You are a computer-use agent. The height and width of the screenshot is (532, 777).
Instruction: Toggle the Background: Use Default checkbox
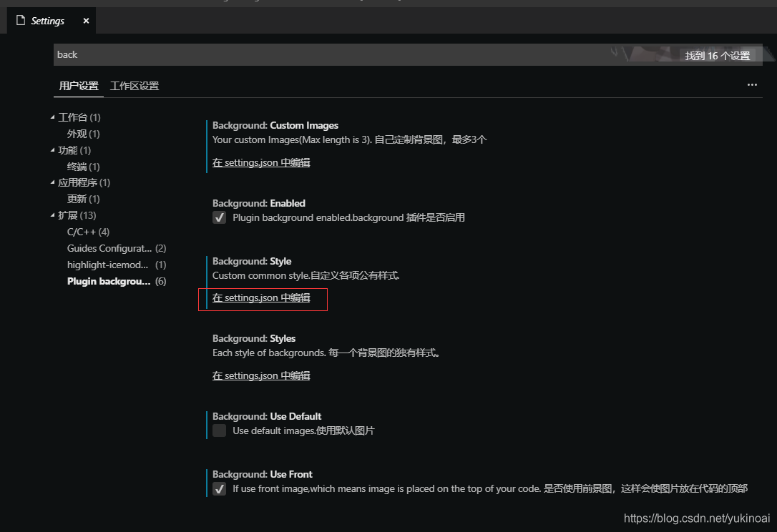219,430
